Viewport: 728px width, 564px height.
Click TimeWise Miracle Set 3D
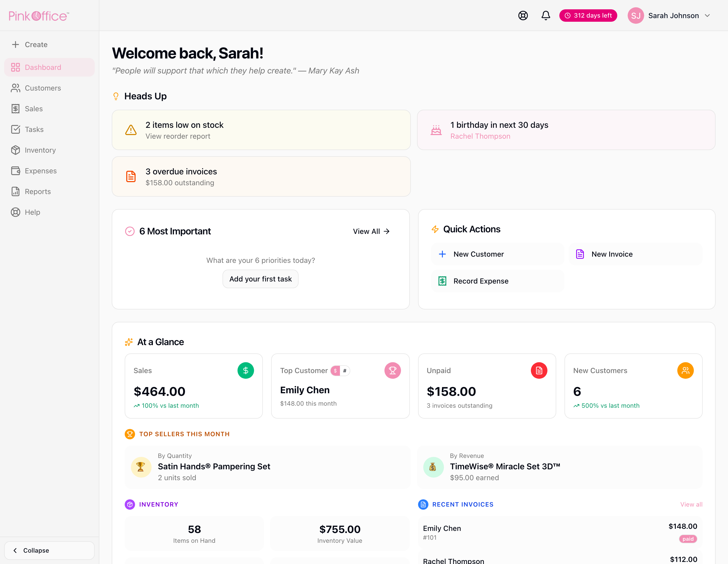coord(505,466)
